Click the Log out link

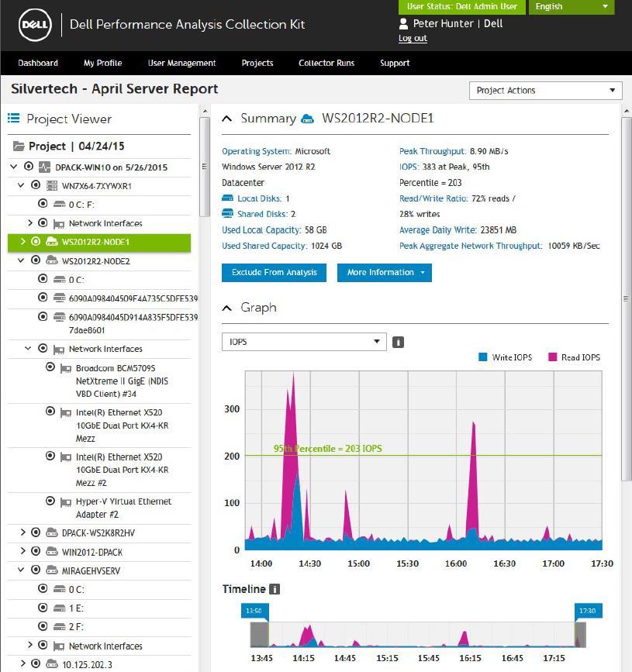tap(413, 38)
